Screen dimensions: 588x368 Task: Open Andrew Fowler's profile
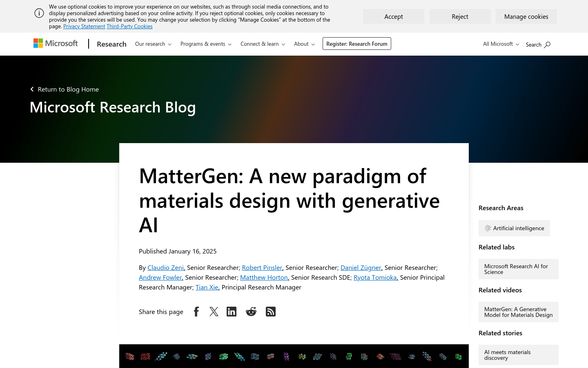[160, 277]
